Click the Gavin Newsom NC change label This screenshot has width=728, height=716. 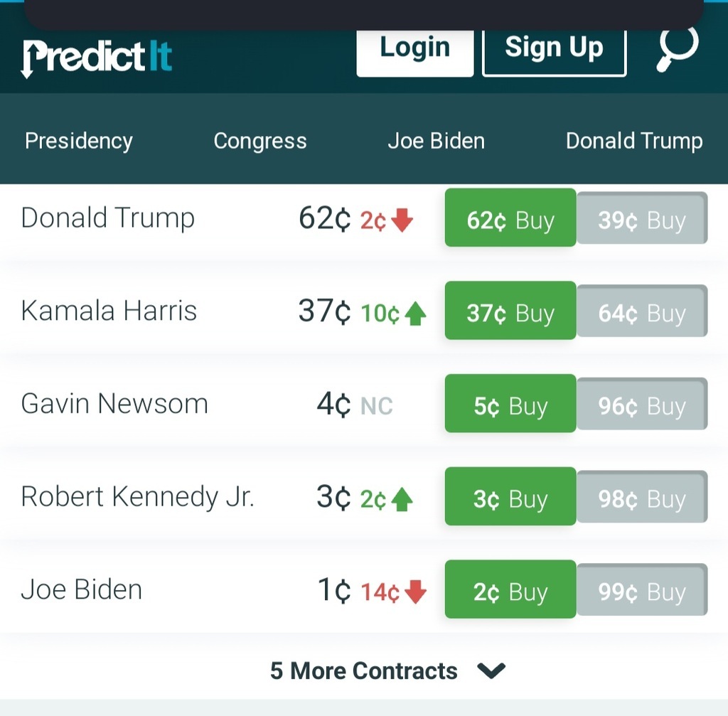point(377,406)
